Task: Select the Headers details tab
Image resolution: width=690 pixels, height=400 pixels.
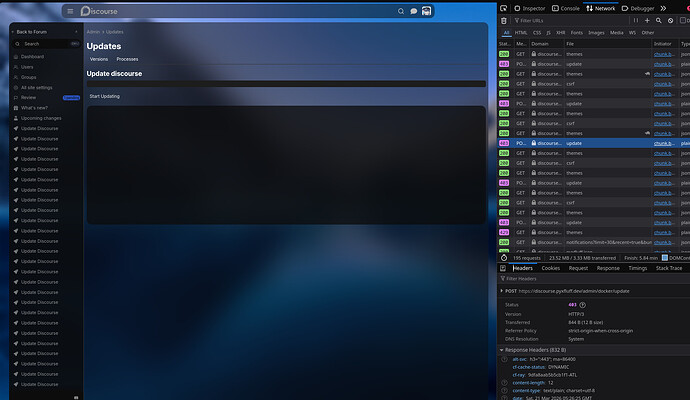Action: tap(523, 268)
